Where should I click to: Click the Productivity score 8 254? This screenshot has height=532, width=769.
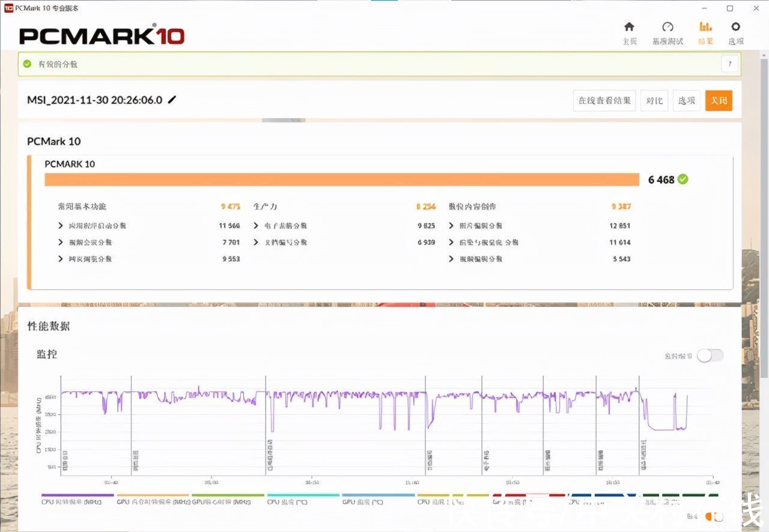coord(426,207)
